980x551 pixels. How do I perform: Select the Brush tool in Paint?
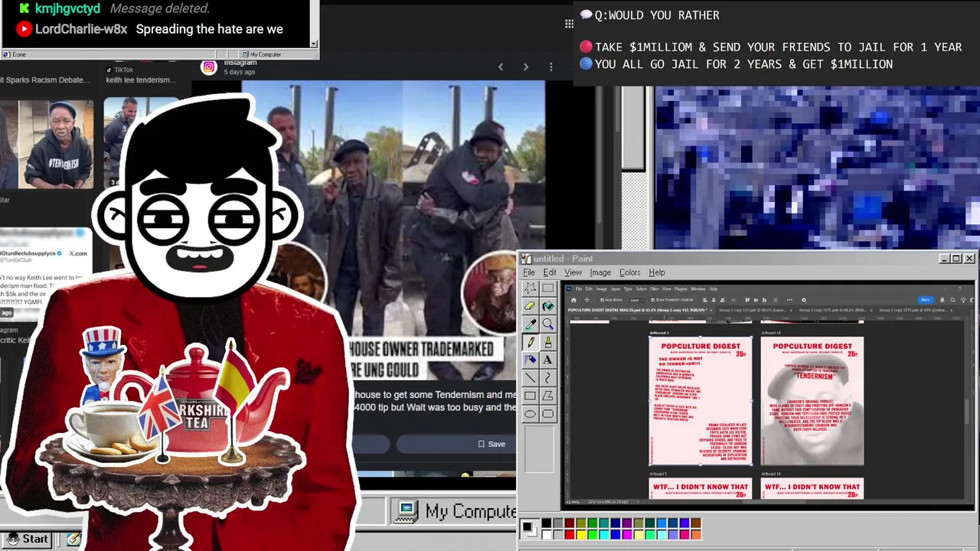547,342
